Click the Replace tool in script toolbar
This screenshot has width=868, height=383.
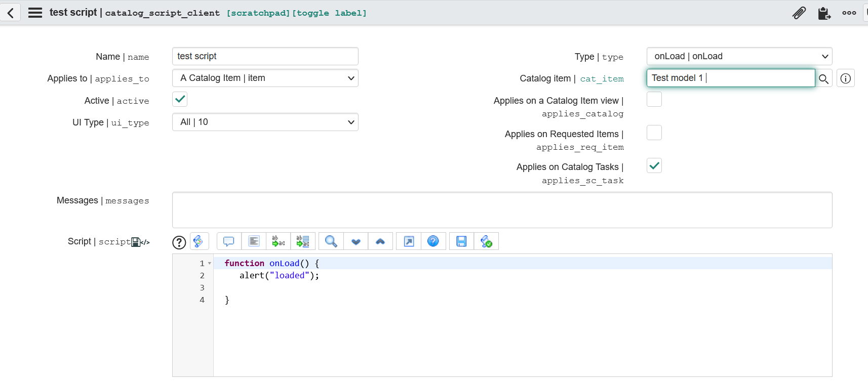point(278,241)
